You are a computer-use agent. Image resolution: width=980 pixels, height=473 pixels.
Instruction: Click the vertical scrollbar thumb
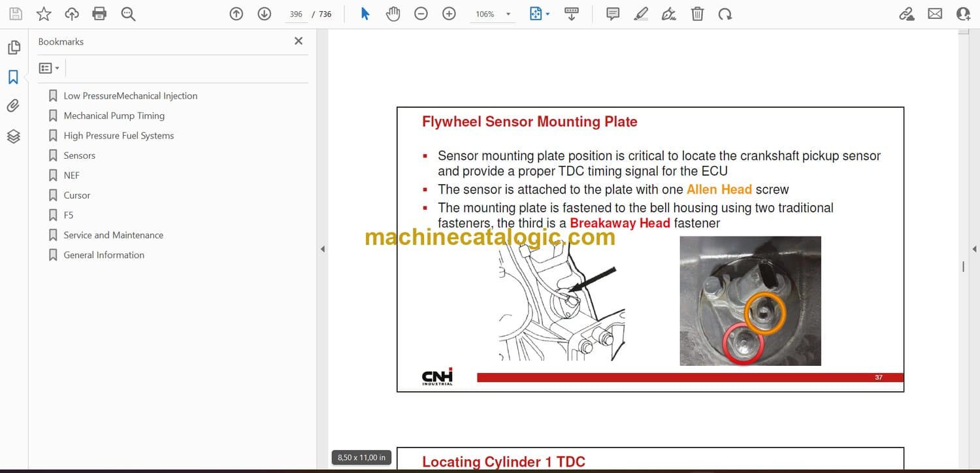[x=963, y=267]
